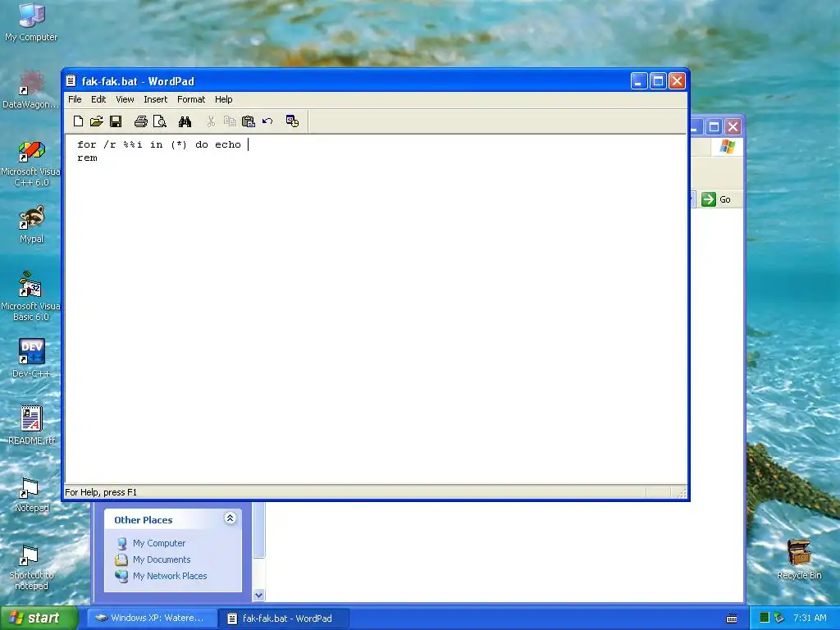840x630 pixels.
Task: Click the Find binoculars icon
Action: click(185, 121)
